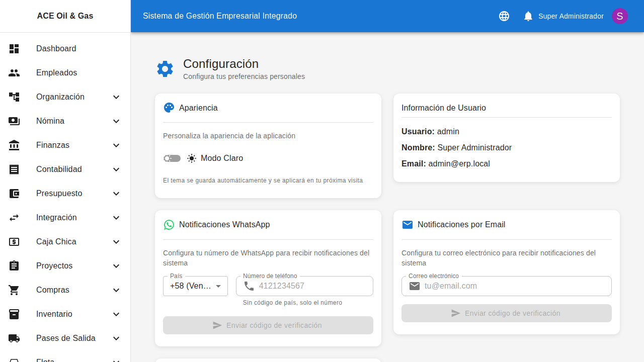Click the Correo electrónico email field

pos(506,286)
